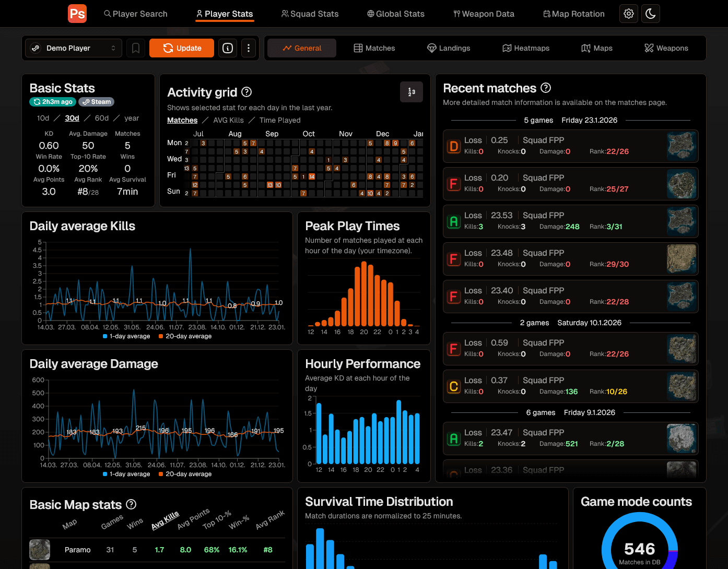Switch activity grid to AVG Kills
This screenshot has height=569, width=728.
228,120
